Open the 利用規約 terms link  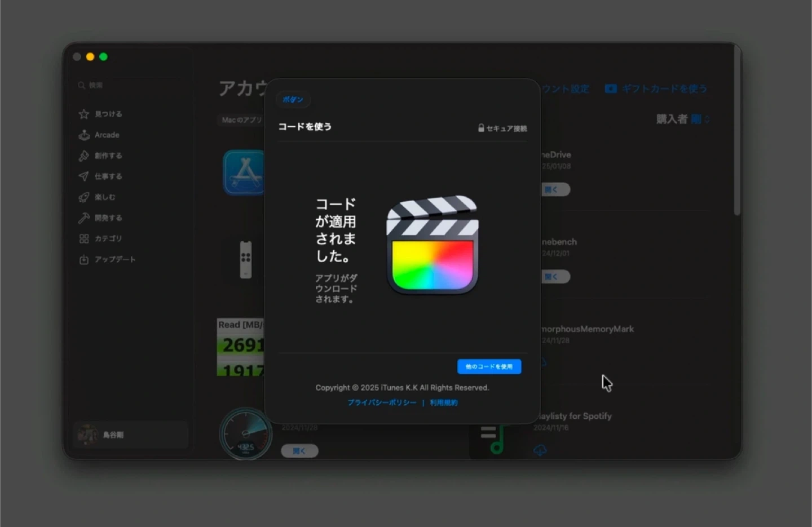(444, 402)
